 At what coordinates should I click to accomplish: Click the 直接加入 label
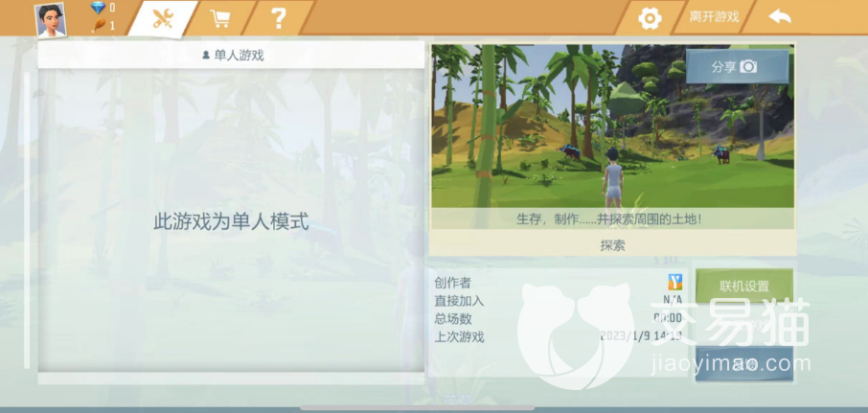[x=459, y=301]
